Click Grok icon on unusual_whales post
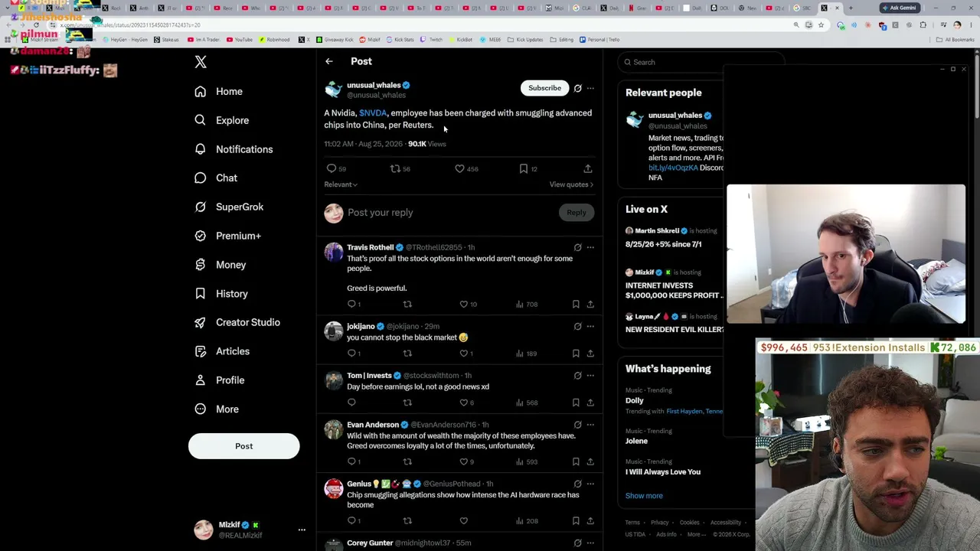980x551 pixels. click(x=578, y=88)
